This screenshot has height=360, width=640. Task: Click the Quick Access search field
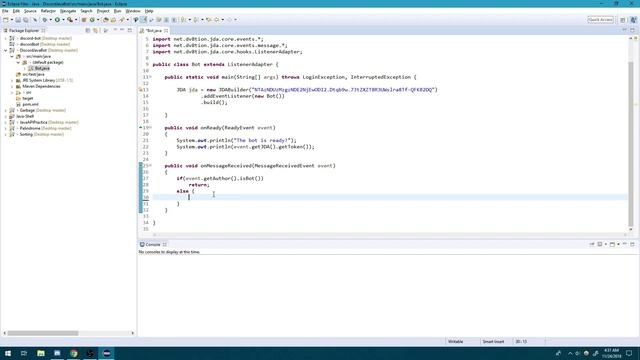[600, 20]
